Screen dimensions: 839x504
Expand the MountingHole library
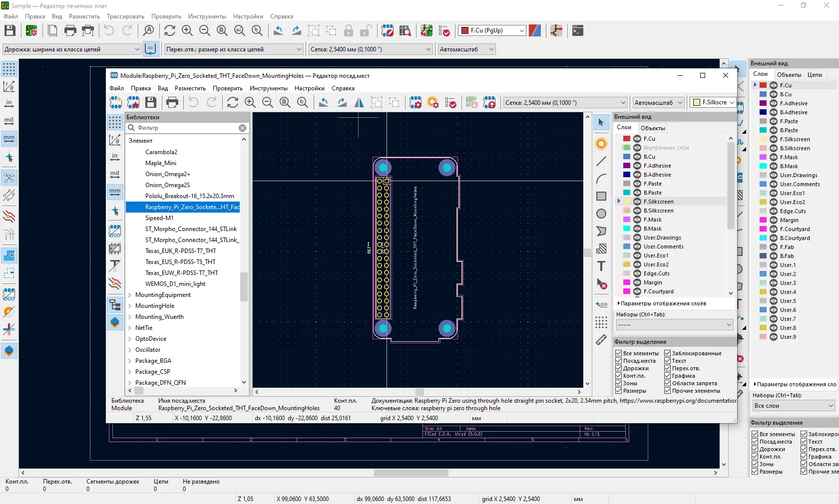[x=130, y=306]
